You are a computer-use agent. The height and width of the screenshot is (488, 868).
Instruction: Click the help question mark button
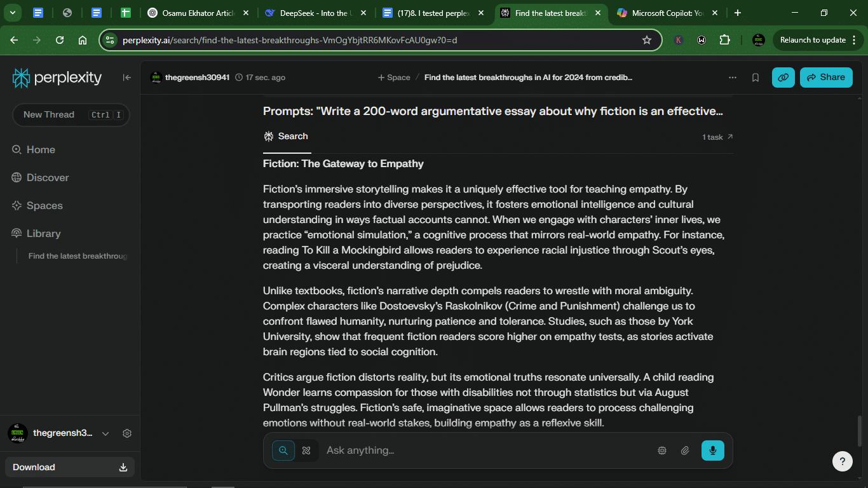click(x=843, y=461)
